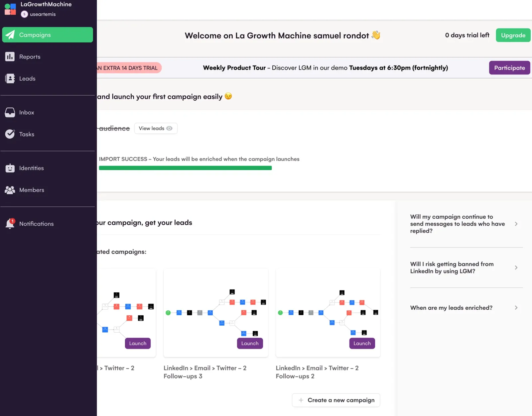Click the Tasks checkmark icon

click(10, 134)
